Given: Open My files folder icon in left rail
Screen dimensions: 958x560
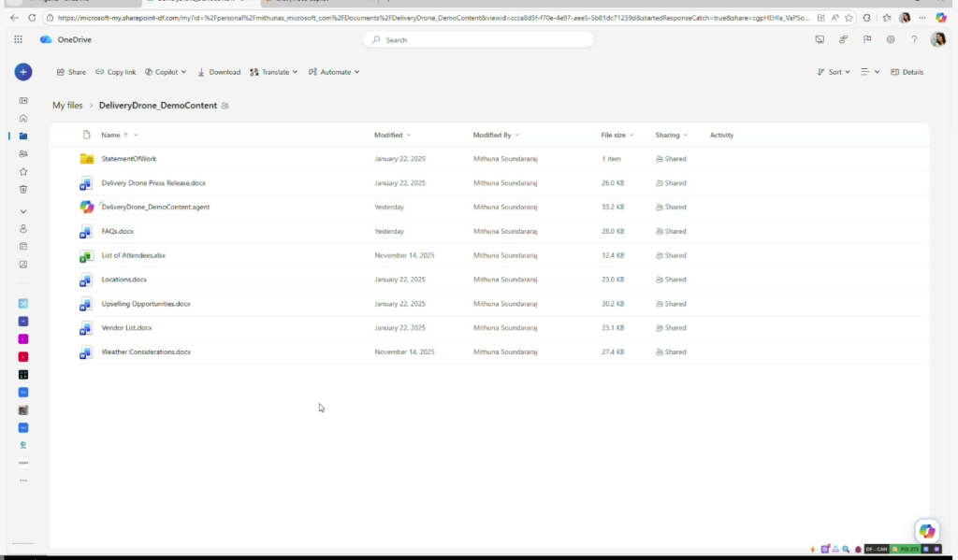Looking at the screenshot, I should click(23, 136).
